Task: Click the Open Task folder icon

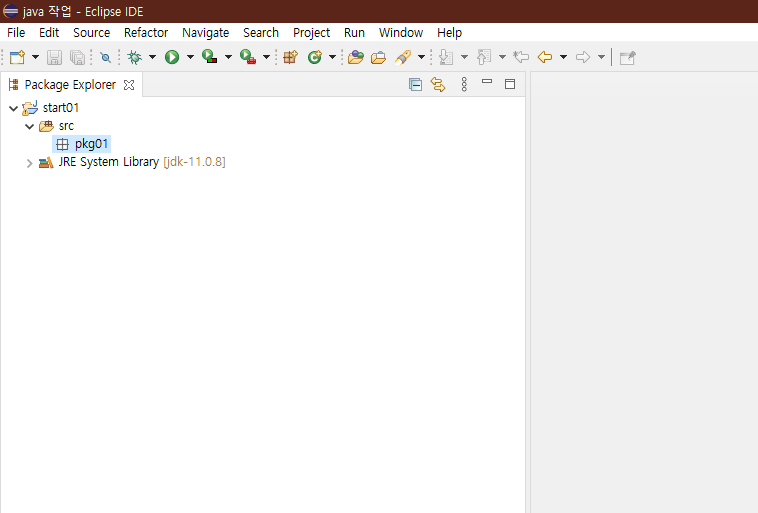Action: [x=379, y=57]
